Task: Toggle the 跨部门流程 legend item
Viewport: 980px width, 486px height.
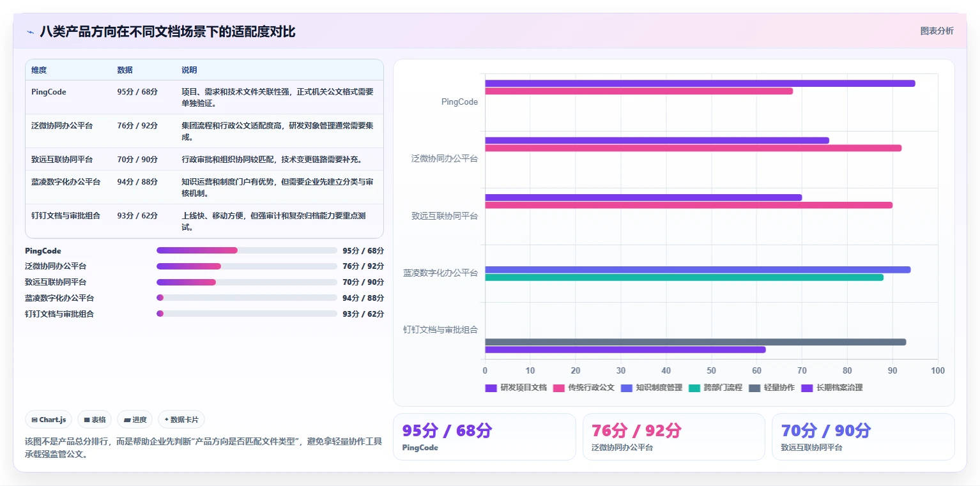Action: tap(716, 388)
